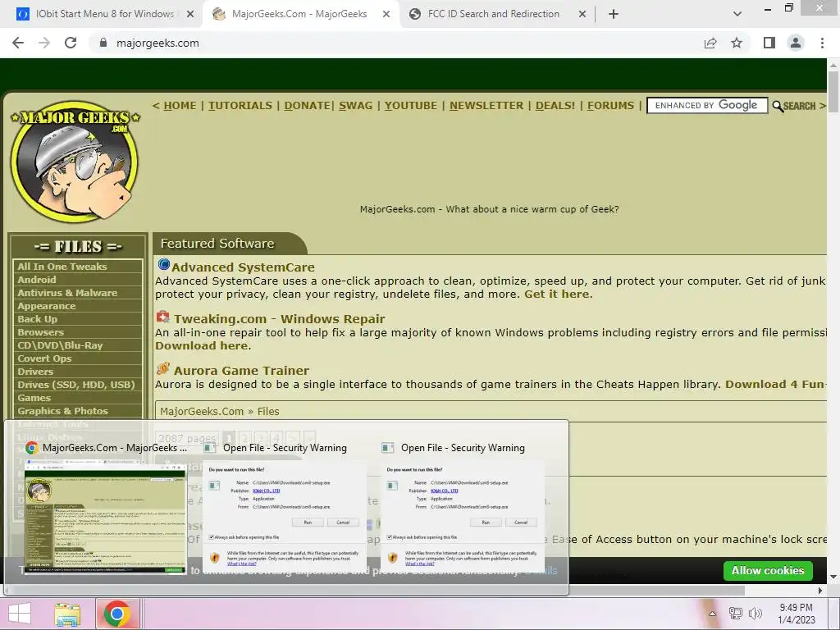The height and width of the screenshot is (630, 840).
Task: Open the Games category
Action: tap(78, 398)
